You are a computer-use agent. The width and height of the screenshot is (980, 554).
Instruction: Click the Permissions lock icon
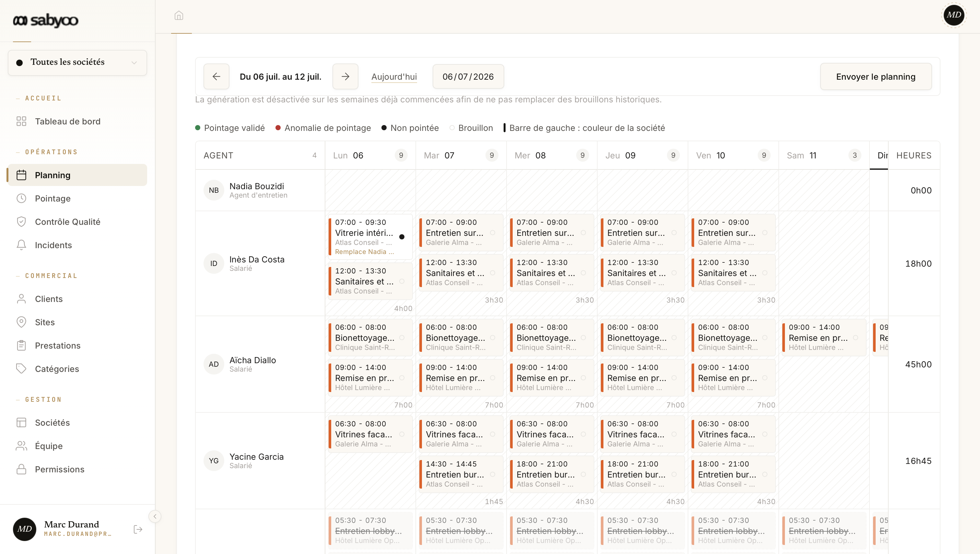21,469
